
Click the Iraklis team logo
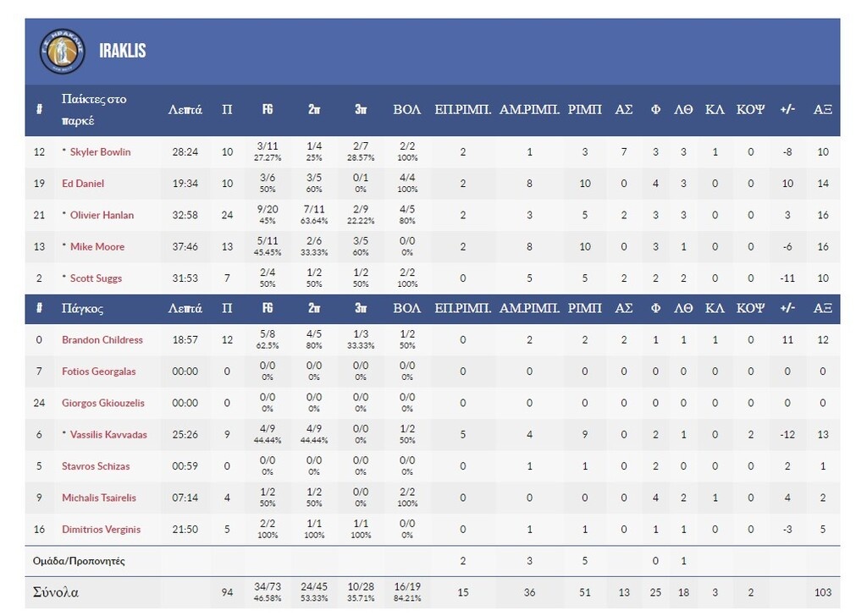[x=63, y=52]
